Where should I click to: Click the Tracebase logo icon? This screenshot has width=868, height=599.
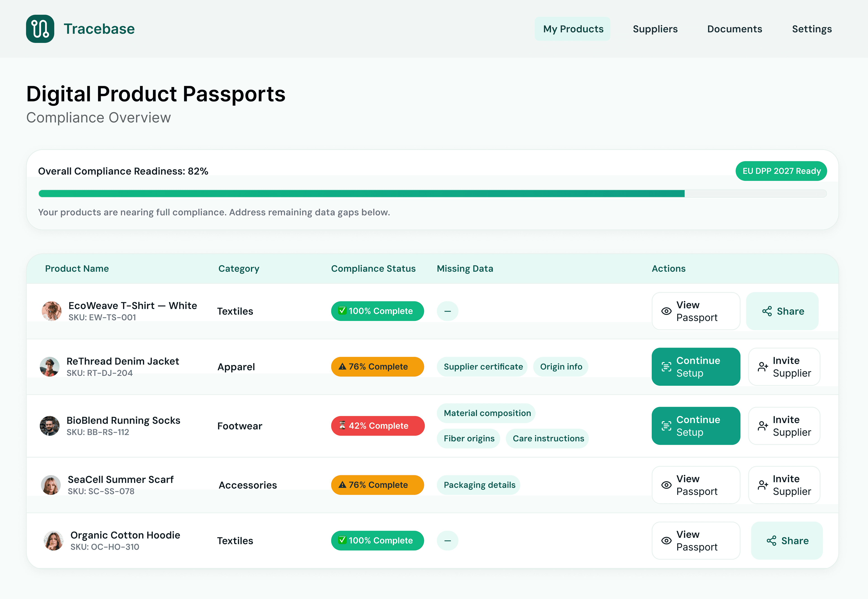click(x=40, y=29)
